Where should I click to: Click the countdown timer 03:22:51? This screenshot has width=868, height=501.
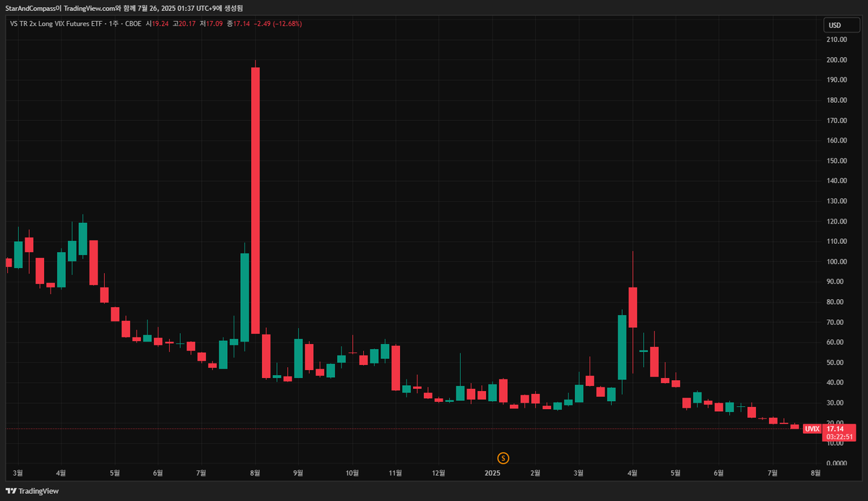841,437
